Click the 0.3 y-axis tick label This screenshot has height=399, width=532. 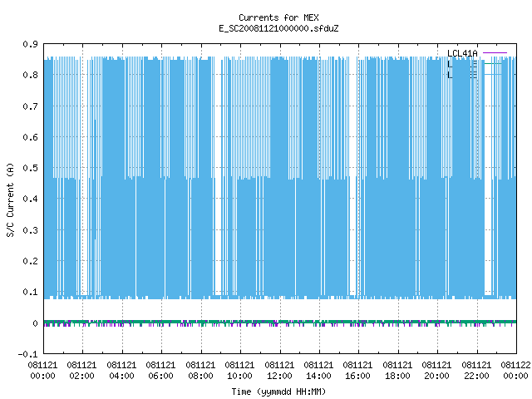pyautogui.click(x=30, y=230)
